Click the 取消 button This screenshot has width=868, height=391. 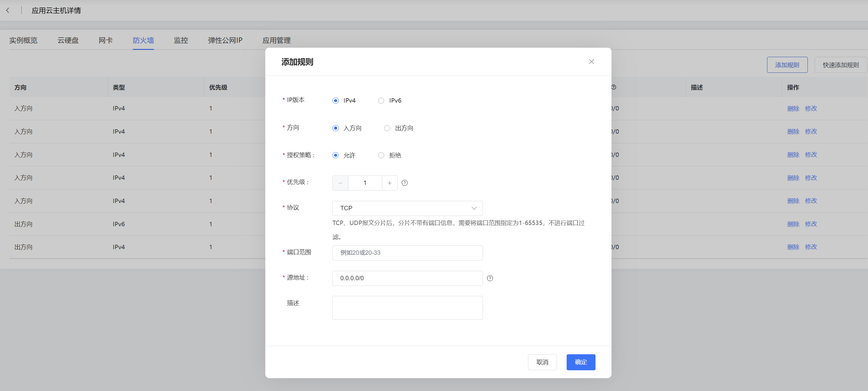(x=542, y=362)
